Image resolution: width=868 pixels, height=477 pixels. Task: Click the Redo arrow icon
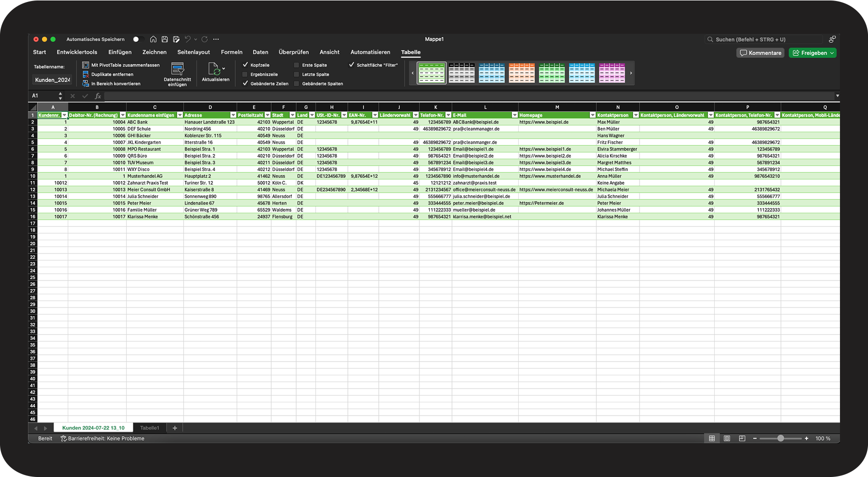(x=204, y=39)
